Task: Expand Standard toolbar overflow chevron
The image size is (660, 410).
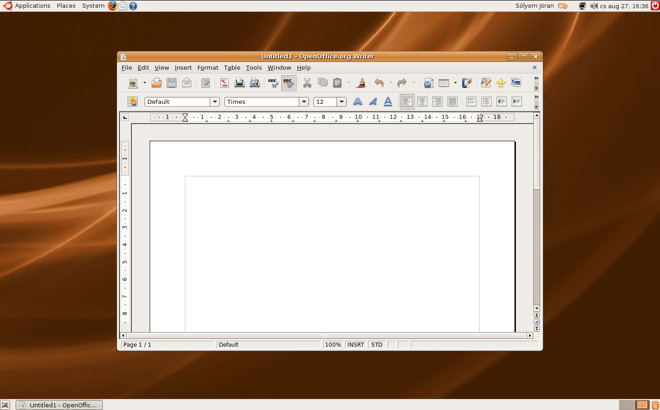Action: [536, 78]
